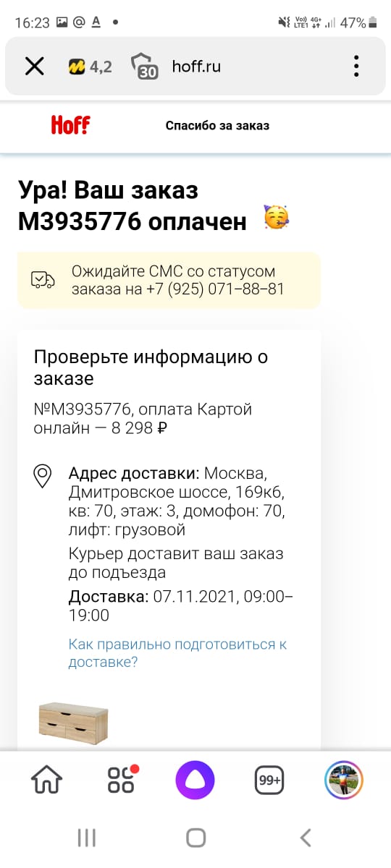
Task: Tap the 'Спасибо за заказ' page title
Action: [x=217, y=126]
